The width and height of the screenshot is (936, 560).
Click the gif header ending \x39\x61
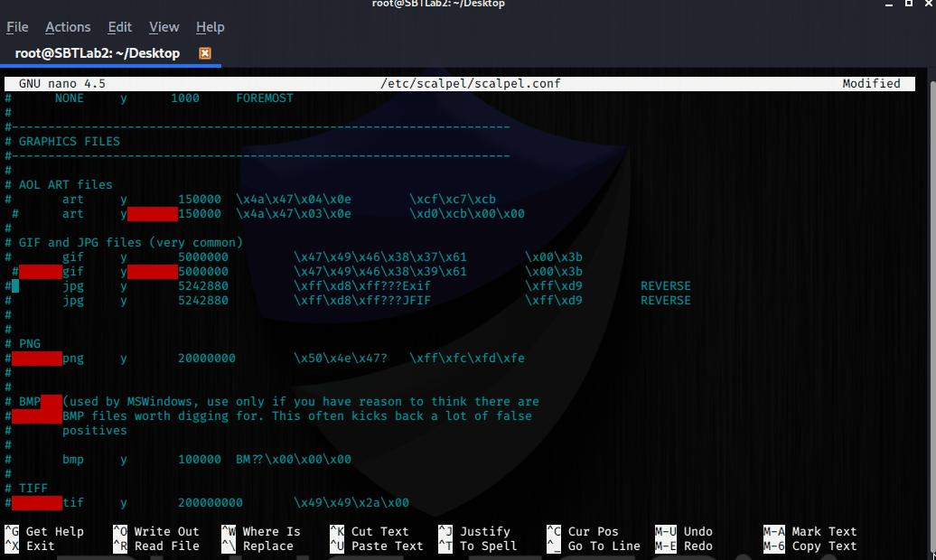(x=380, y=271)
